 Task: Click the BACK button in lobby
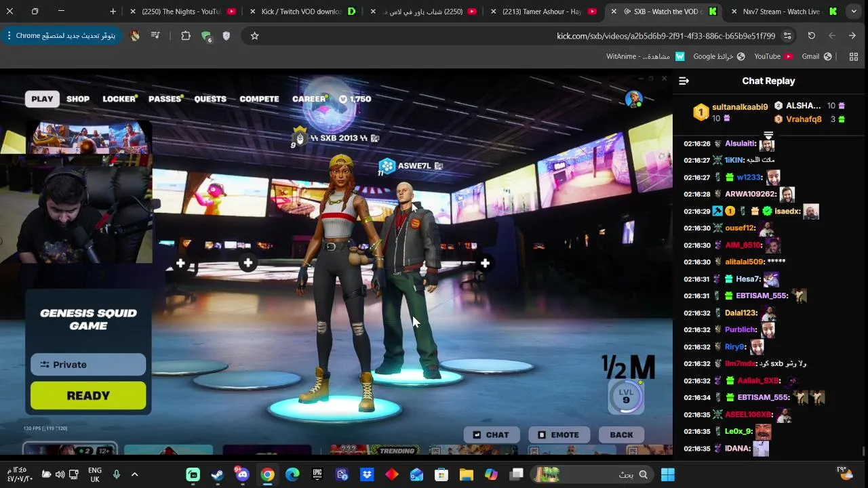click(621, 435)
